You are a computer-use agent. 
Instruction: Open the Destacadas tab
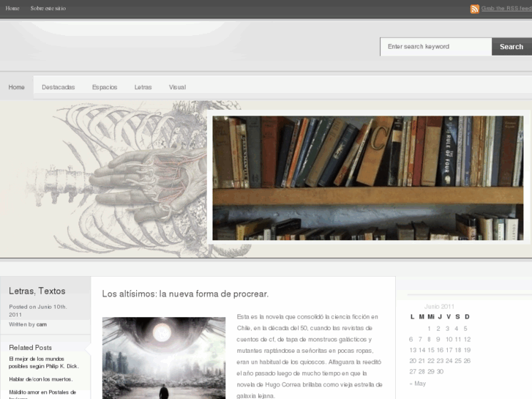(58, 87)
